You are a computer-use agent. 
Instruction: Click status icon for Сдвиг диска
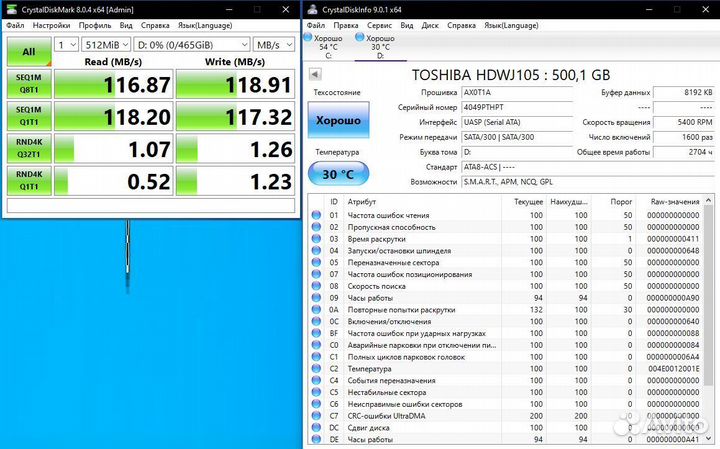(x=316, y=427)
